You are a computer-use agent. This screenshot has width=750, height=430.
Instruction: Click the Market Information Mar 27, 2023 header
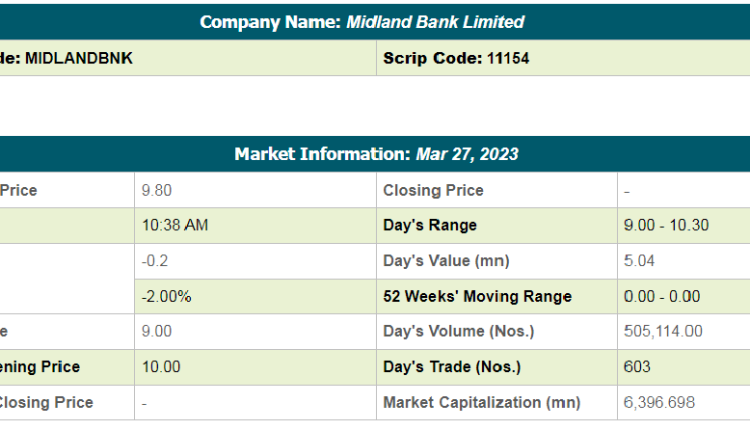(375, 154)
